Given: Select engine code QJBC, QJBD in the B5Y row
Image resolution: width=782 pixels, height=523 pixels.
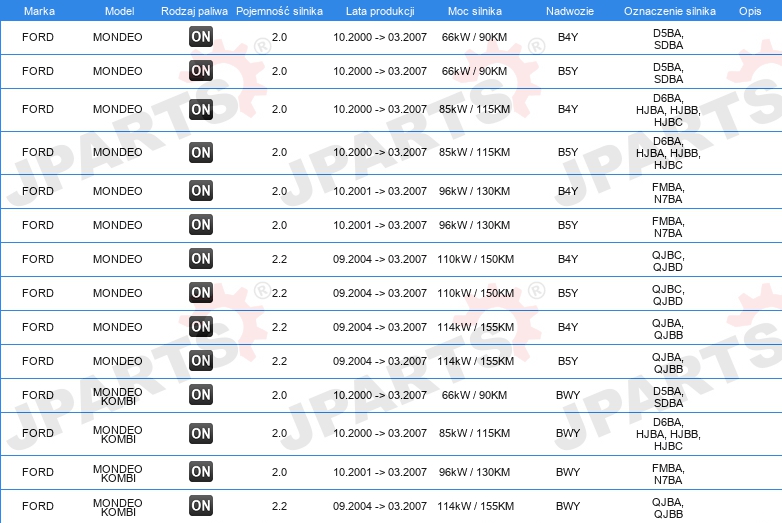Looking at the screenshot, I should pos(668,295).
